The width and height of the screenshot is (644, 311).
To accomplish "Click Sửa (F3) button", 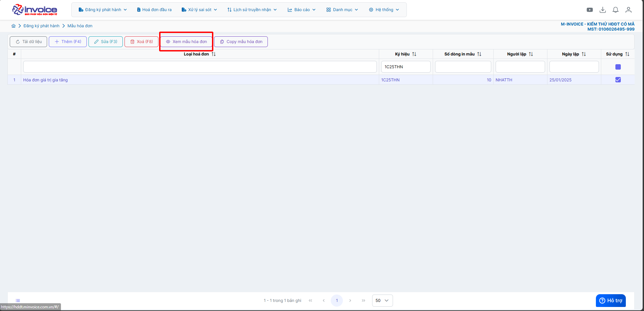I will click(x=106, y=42).
